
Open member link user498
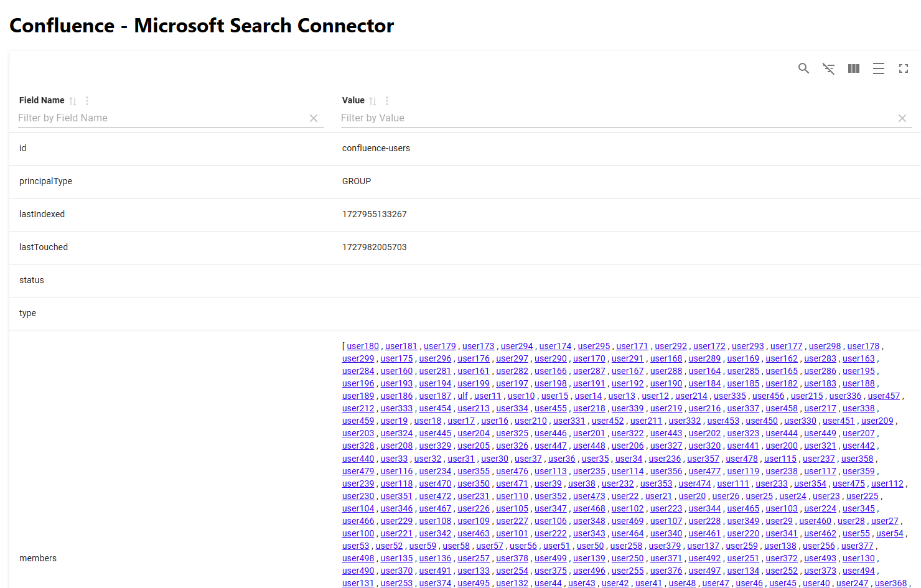(358, 558)
